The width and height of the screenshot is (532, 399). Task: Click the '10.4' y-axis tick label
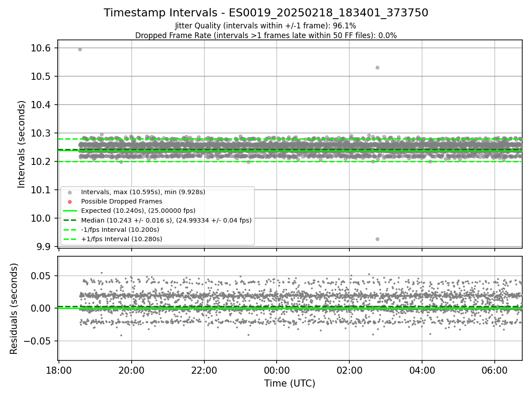41,105
